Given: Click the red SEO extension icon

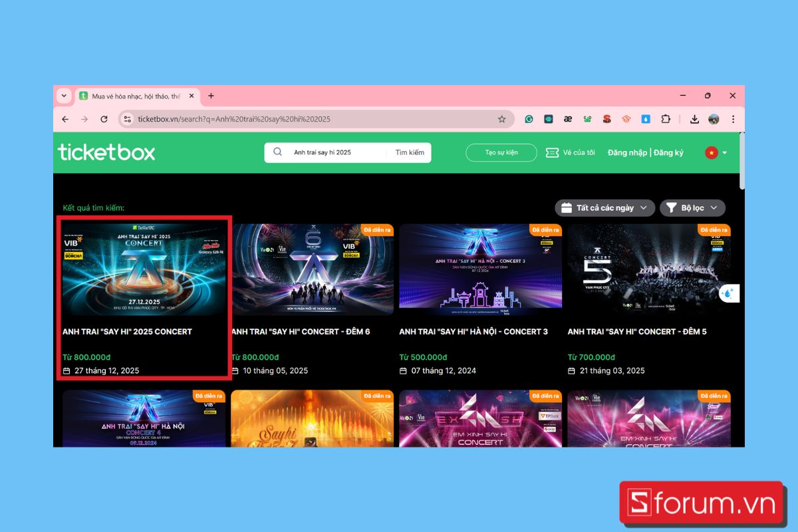Looking at the screenshot, I should (x=606, y=119).
